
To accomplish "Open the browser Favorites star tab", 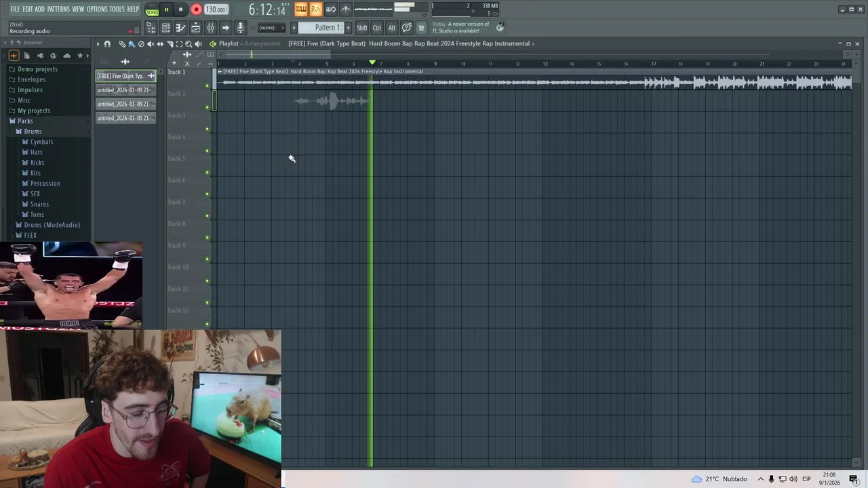I will 80,56.
